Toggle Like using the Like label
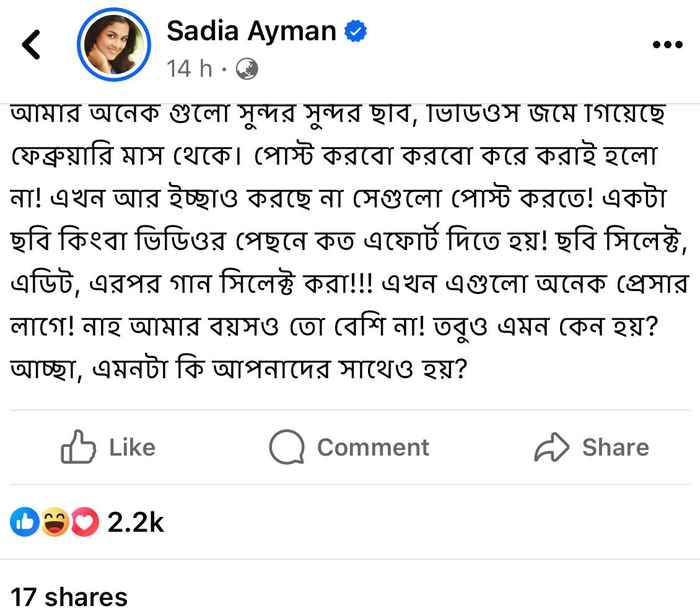The height and width of the screenshot is (611, 700). click(x=132, y=447)
